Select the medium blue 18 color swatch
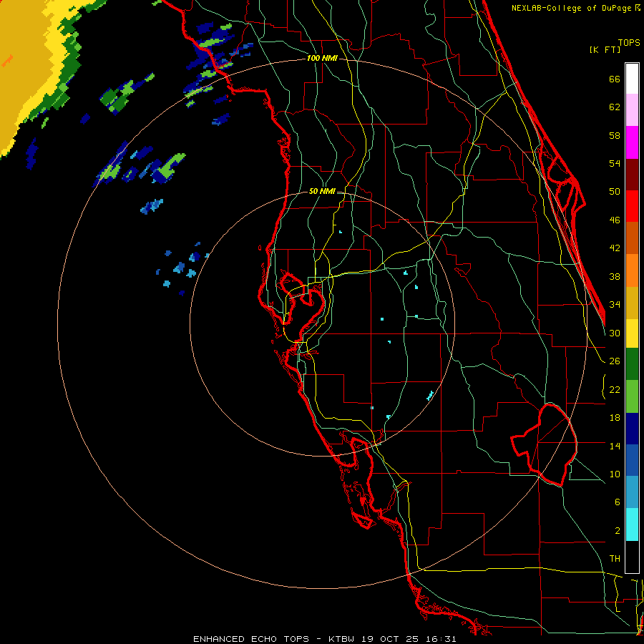Screen dimensions: 644x644 [632, 461]
